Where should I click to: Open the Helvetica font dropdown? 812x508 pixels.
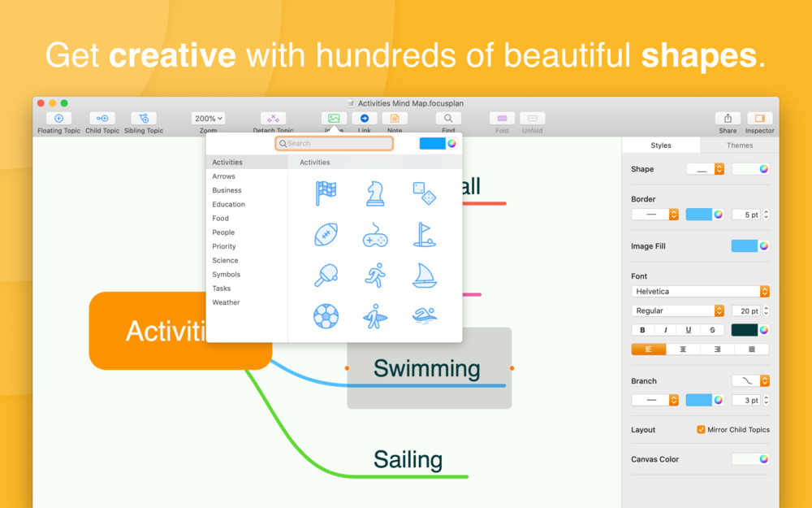(700, 291)
